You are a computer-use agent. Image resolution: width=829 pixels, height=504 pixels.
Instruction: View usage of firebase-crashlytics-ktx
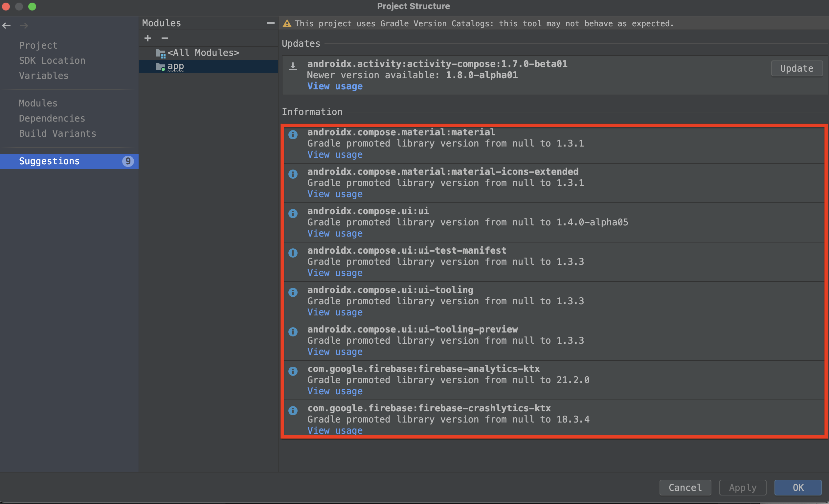click(x=334, y=430)
